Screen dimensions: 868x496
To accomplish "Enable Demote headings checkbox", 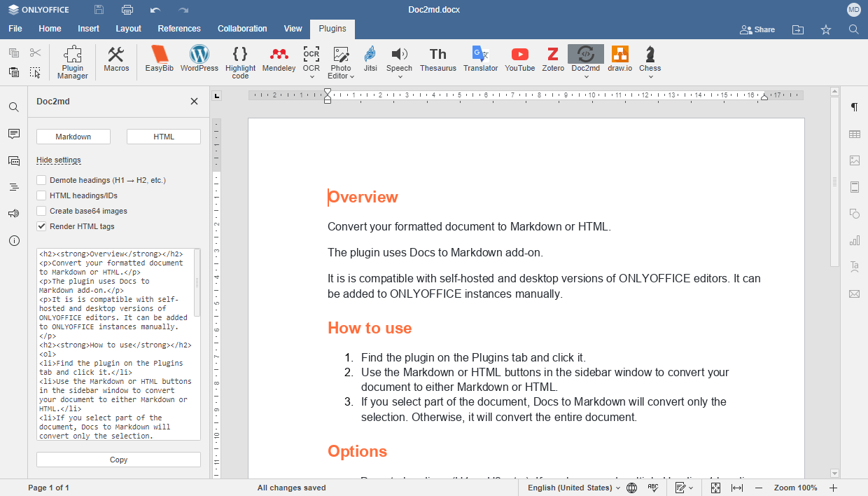I will coord(41,180).
